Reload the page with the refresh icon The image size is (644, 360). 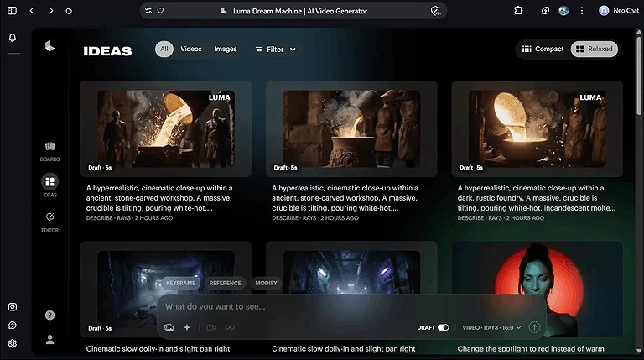coord(69,11)
